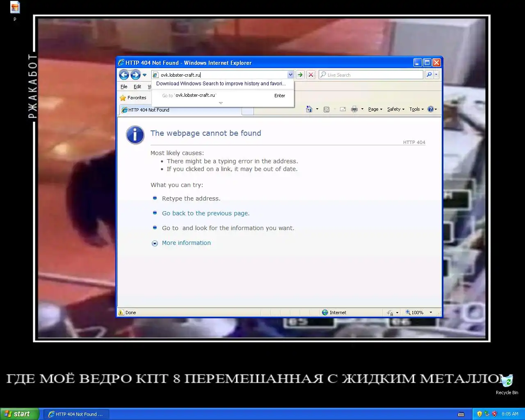Click the Safely Remove Hardware tray icon
This screenshot has width=525, height=420.
487,414
